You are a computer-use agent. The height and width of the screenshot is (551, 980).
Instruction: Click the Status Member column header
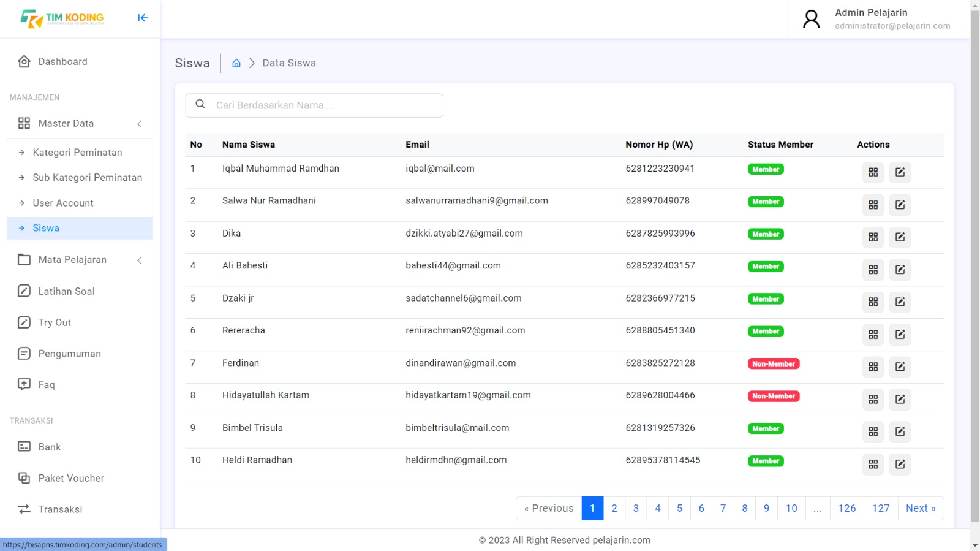coord(780,145)
